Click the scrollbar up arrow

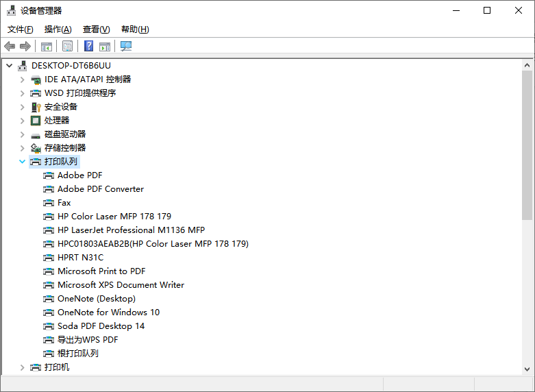[x=527, y=65]
